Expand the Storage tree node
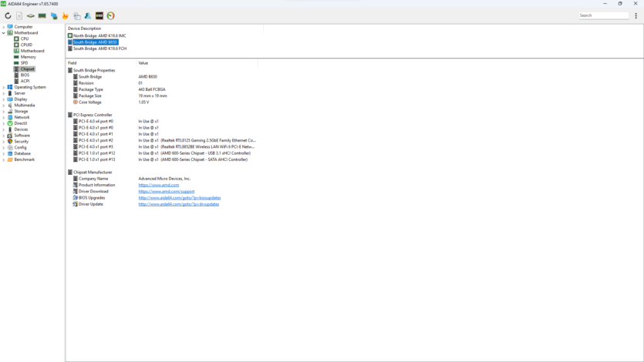 pyautogui.click(x=4, y=111)
